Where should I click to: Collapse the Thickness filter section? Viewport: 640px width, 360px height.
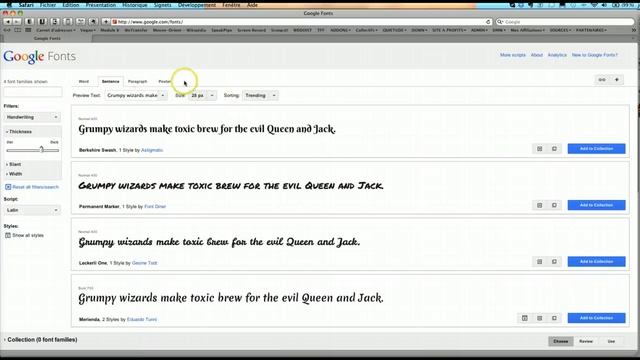(x=19, y=131)
